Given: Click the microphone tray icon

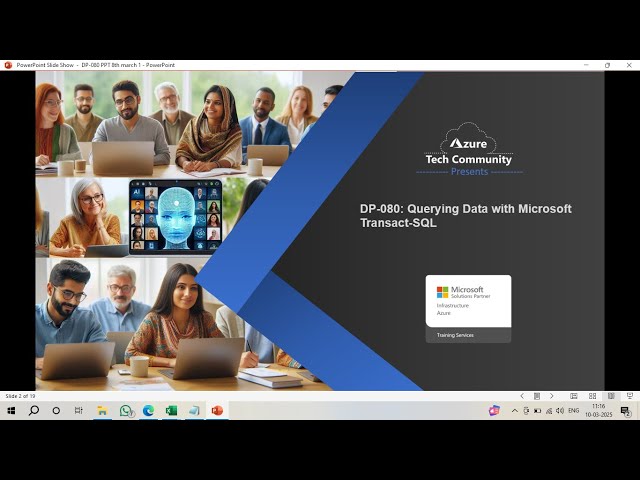Looking at the screenshot, I should (x=526, y=411).
